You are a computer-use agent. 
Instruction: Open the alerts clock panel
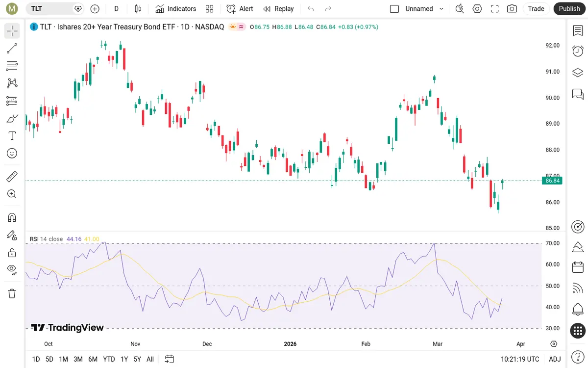pos(578,51)
